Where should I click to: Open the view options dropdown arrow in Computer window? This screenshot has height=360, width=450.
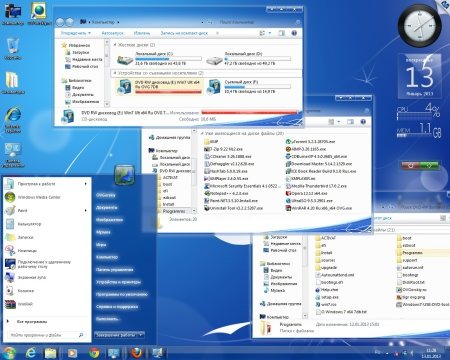click(270, 33)
